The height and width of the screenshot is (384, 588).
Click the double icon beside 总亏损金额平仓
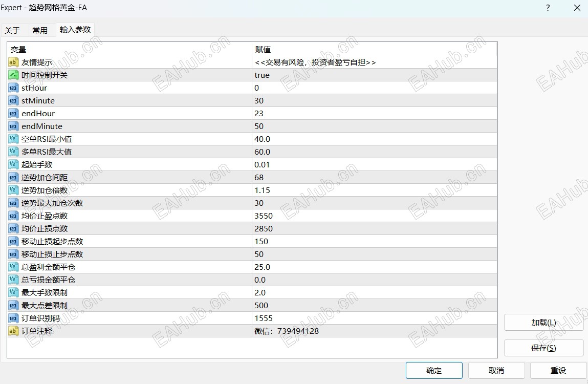coord(13,280)
